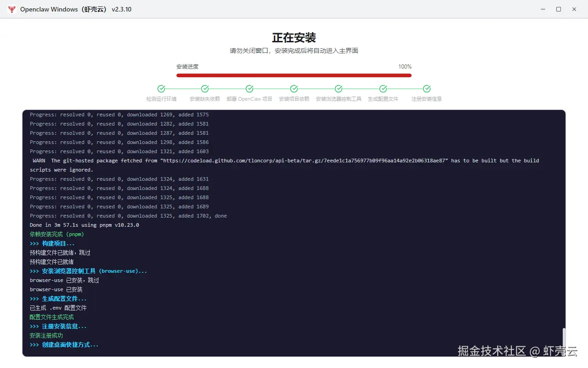The width and height of the screenshot is (588, 368).
Task: Click the '>>> 创建桌面快捷方式...' log line
Action: (x=64, y=345)
